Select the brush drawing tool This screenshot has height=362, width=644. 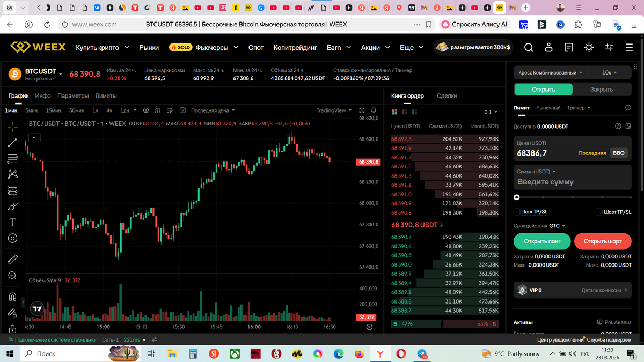pyautogui.click(x=13, y=206)
